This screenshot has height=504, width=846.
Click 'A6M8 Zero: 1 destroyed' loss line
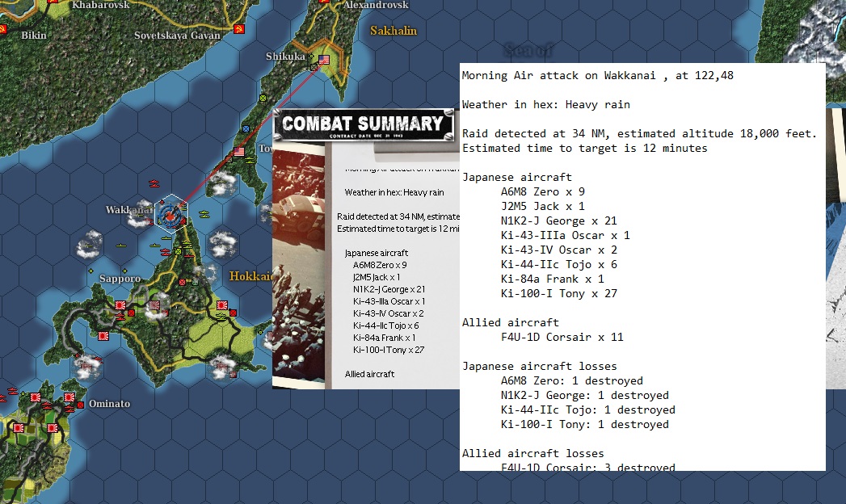[x=571, y=381]
